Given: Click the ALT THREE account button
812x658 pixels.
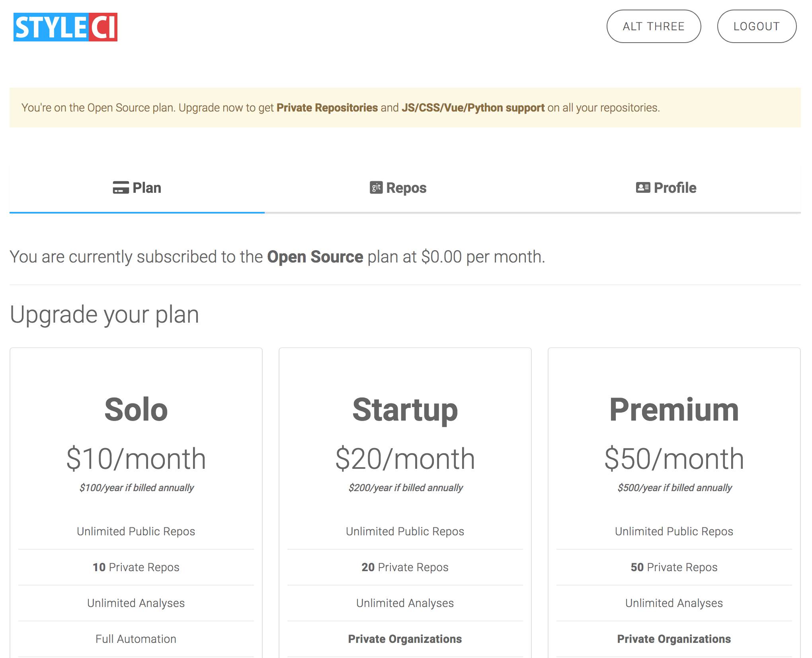Looking at the screenshot, I should (x=654, y=26).
